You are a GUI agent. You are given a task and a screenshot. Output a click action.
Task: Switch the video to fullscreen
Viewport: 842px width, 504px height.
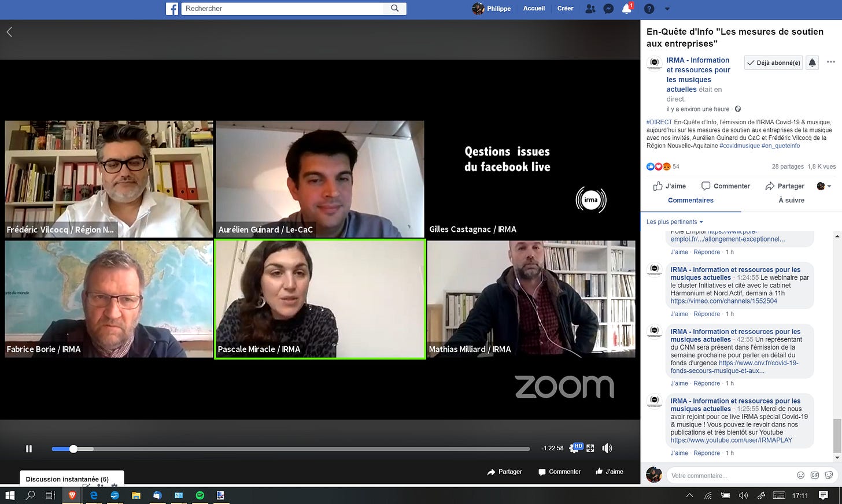pyautogui.click(x=590, y=448)
